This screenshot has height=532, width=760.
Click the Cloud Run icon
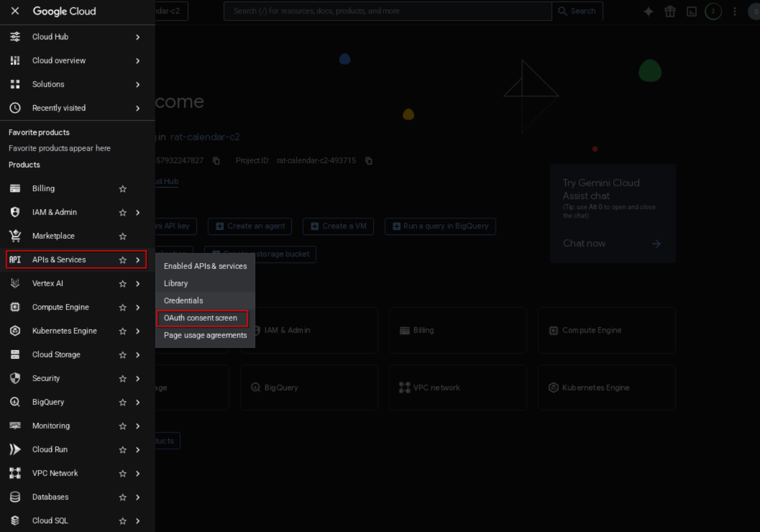coord(15,450)
